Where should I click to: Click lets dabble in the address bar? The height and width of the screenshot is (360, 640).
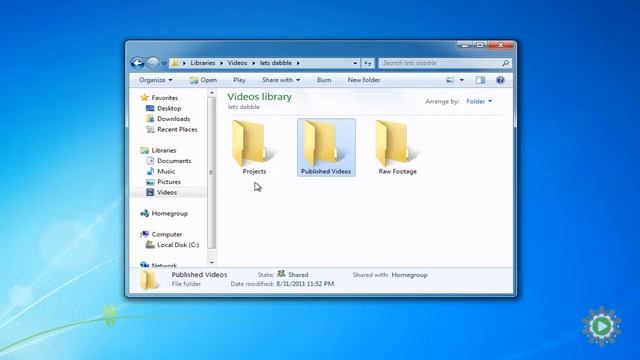point(276,63)
